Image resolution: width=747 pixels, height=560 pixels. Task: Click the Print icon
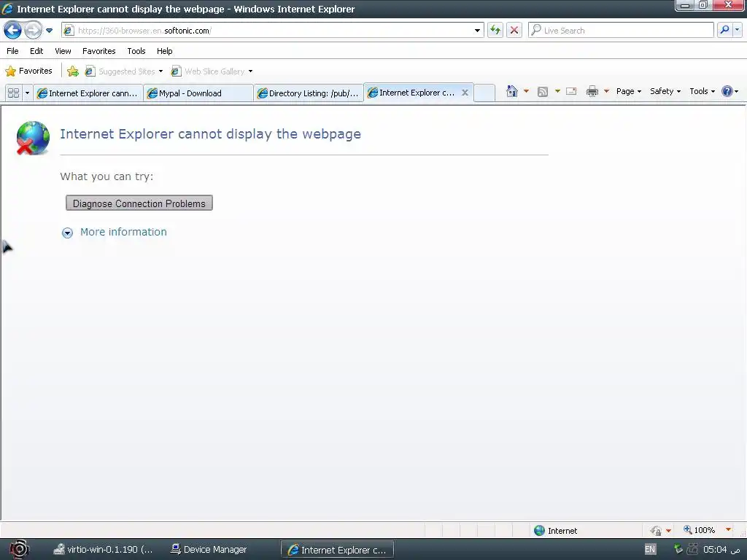click(x=592, y=91)
